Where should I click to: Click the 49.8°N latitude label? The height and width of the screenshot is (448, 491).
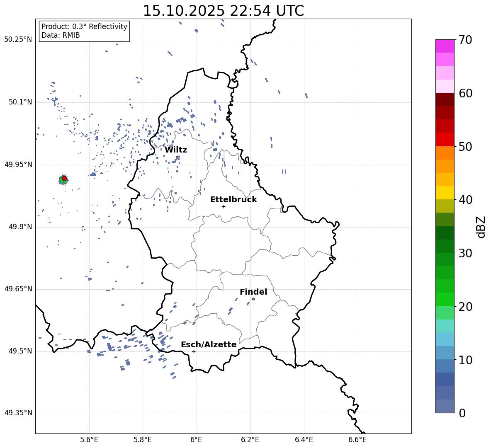pos(20,227)
